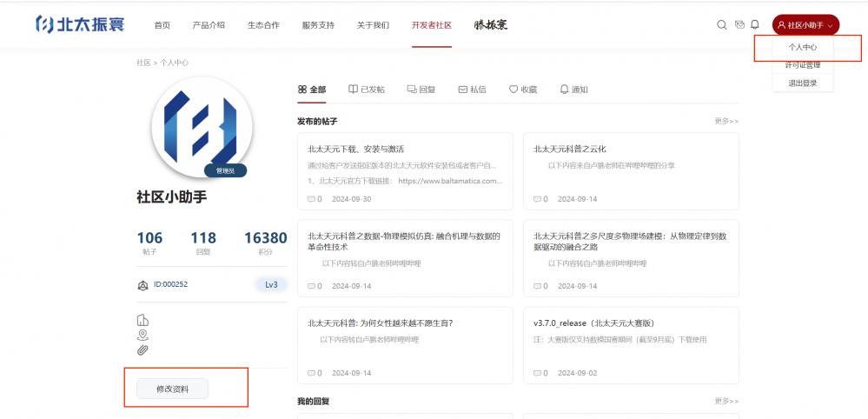Expand the 社区小助手 user dropdown
This screenshot has width=868, height=419.
pos(805,25)
